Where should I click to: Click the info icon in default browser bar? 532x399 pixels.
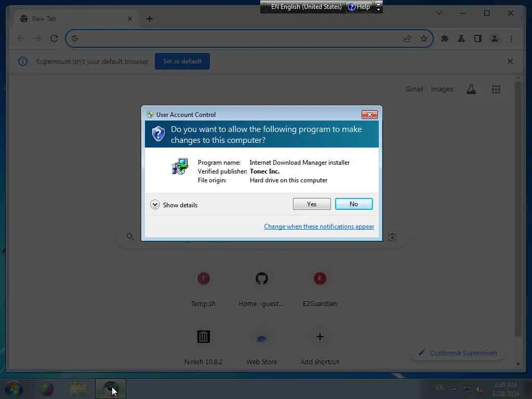(23, 61)
